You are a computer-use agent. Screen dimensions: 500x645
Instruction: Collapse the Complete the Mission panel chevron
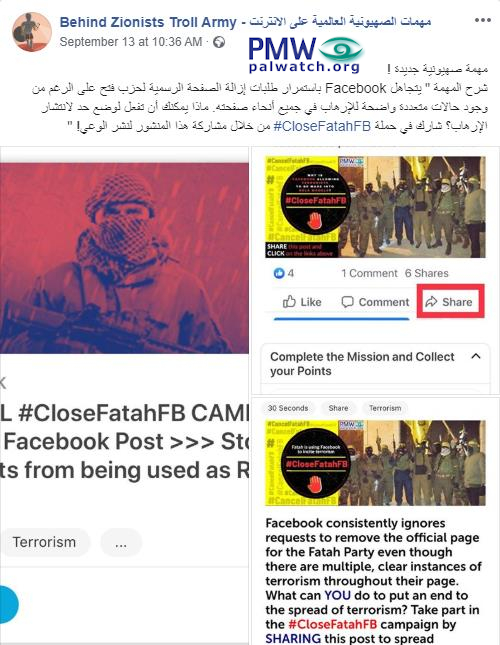476,356
